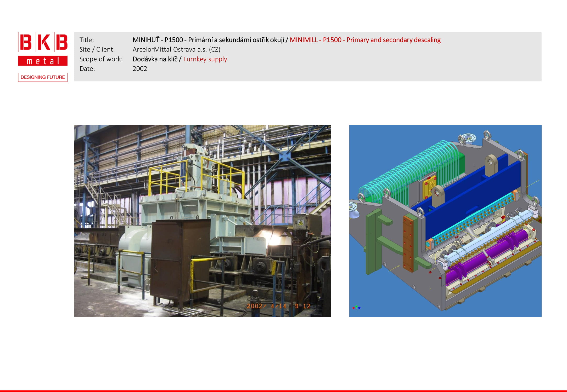Click the Scope of work: label
Image resolution: width=567 pixels, height=392 pixels.
101,59
